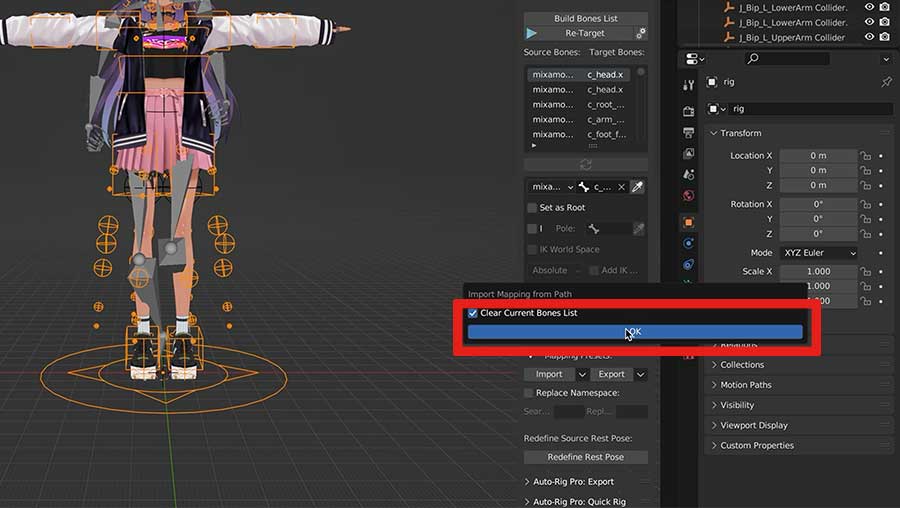Toggle IK World Space checkbox

point(532,249)
